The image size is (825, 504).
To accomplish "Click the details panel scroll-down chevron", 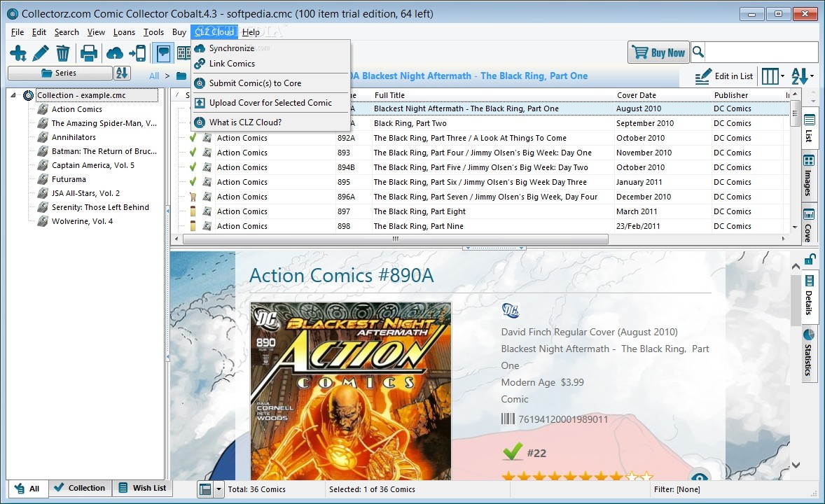I will (796, 465).
